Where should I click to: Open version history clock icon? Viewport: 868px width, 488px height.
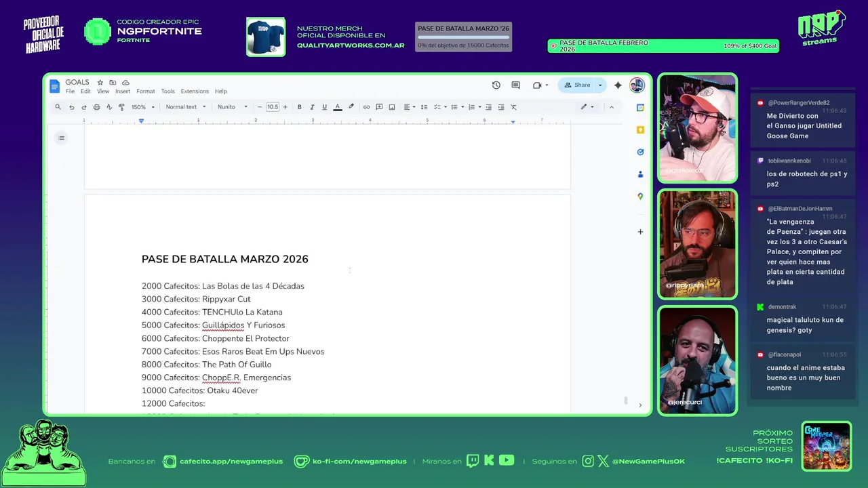pyautogui.click(x=496, y=85)
